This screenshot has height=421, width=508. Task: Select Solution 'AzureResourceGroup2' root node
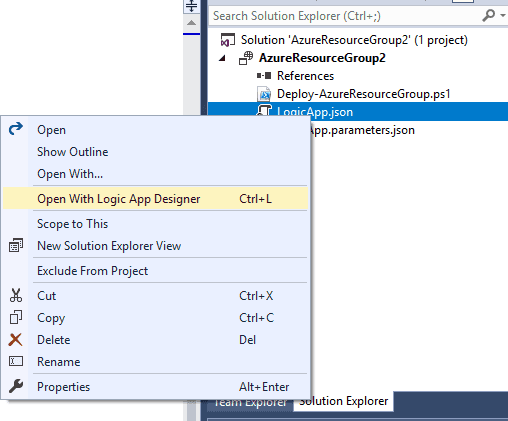click(x=354, y=40)
